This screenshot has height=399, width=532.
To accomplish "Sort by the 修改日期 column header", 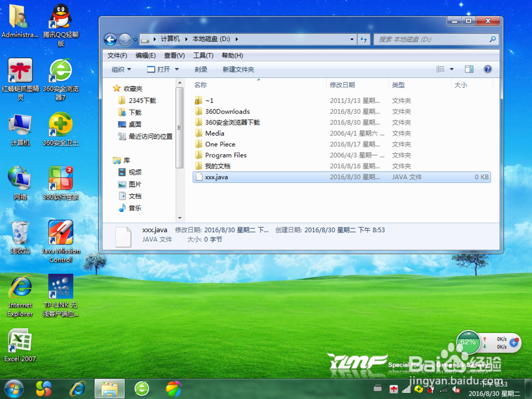I will click(x=342, y=85).
